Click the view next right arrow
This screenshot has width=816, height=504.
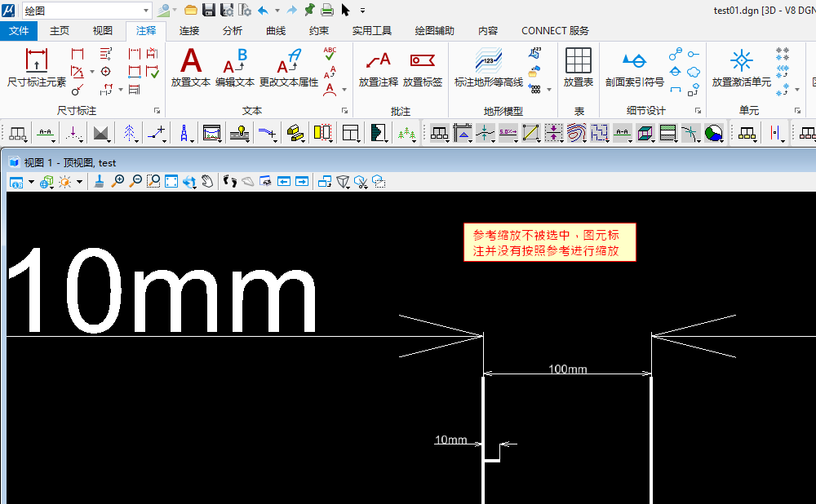click(x=302, y=181)
